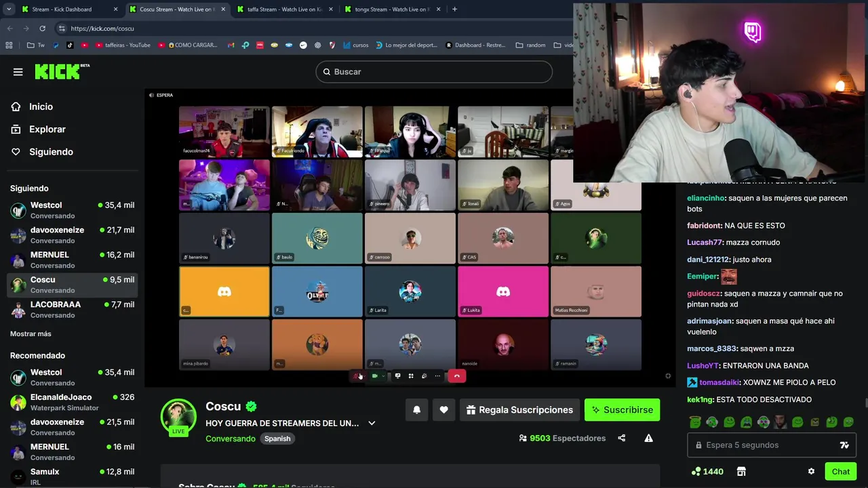The width and height of the screenshot is (868, 488).
Task: Click the crying green emote
Action: pos(746,422)
